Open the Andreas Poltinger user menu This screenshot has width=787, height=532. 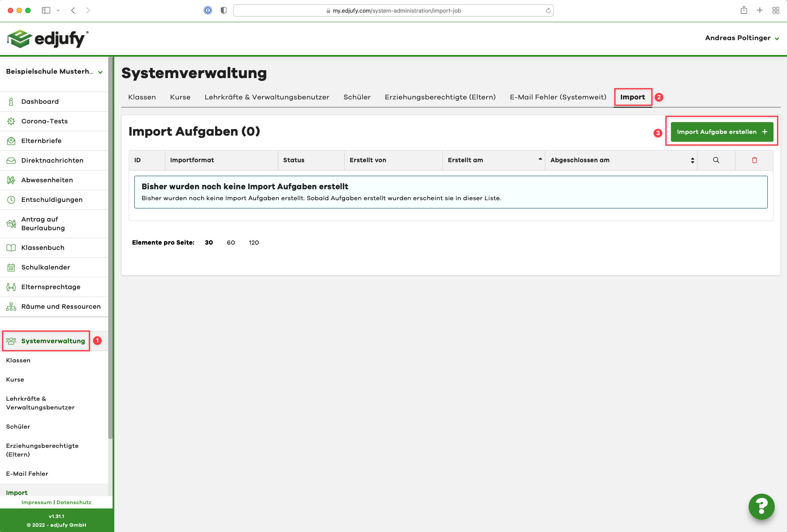[742, 38]
